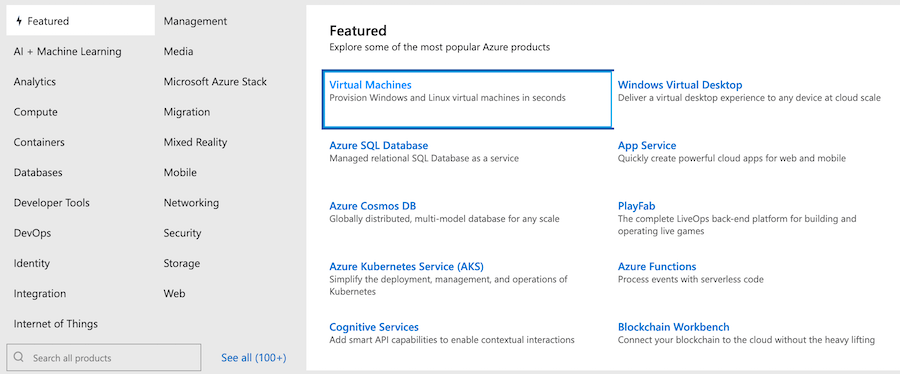The image size is (900, 374).
Task: Open the Containers category
Action: click(x=39, y=142)
